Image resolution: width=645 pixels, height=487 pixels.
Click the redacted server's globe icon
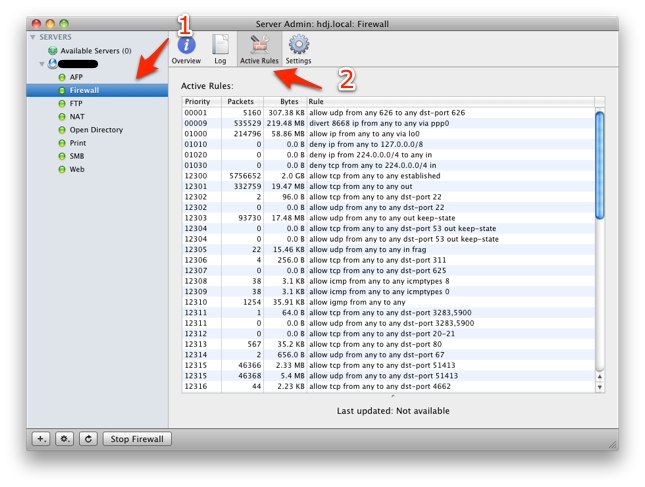[x=52, y=64]
